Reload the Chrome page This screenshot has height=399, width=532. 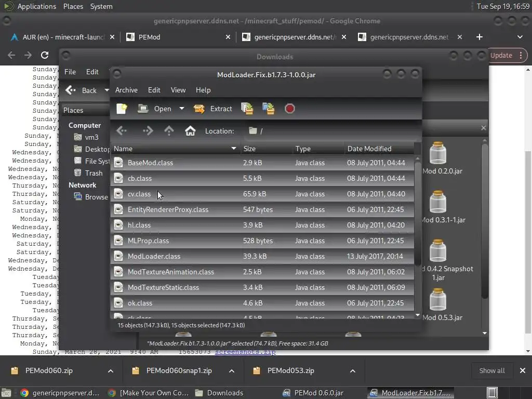(x=45, y=55)
